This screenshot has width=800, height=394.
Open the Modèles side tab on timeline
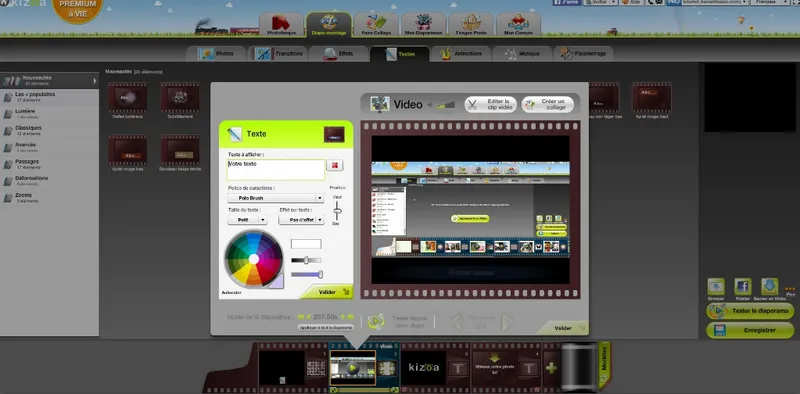[x=605, y=365]
